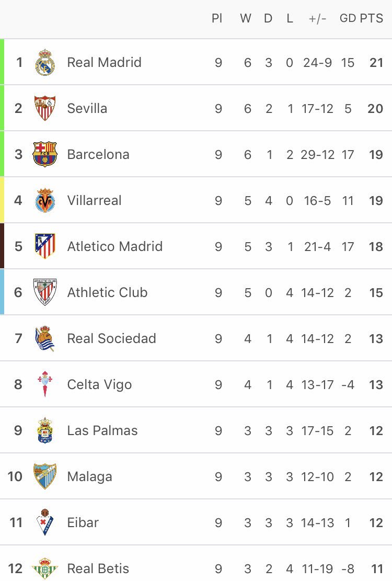Sort table by PTS column header
Viewport: 392px width, 581px height.
372,19
